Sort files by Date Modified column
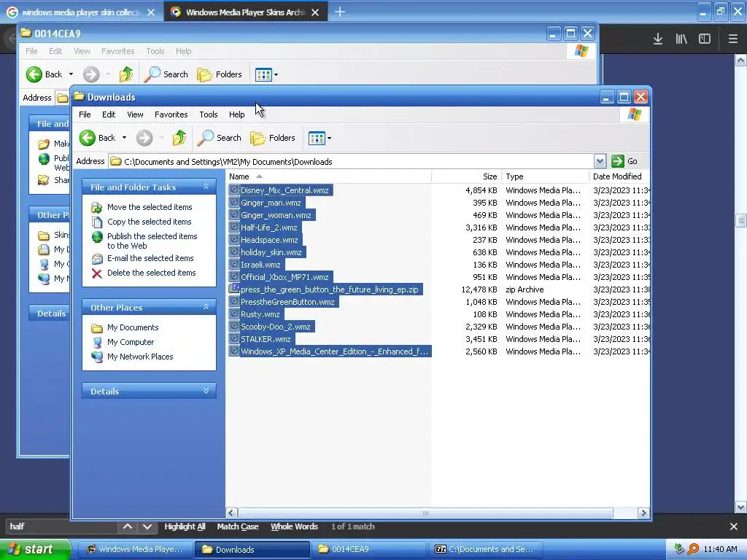 coord(619,176)
